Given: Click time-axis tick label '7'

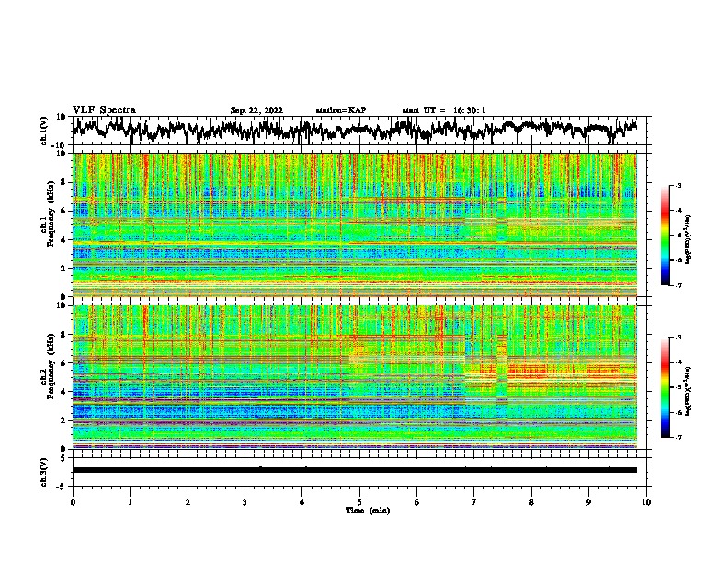Looking at the screenshot, I should coord(474,502).
